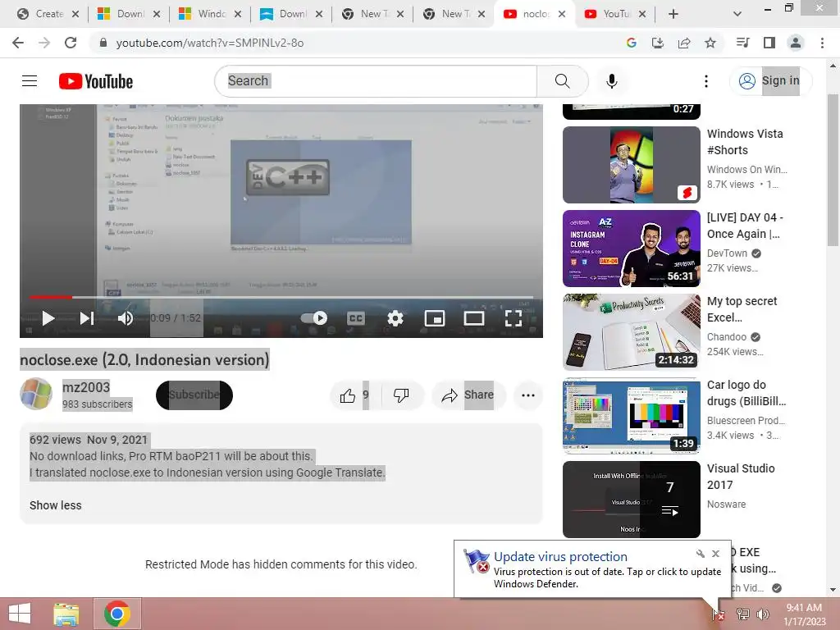Collapse description with Show less

click(x=56, y=505)
